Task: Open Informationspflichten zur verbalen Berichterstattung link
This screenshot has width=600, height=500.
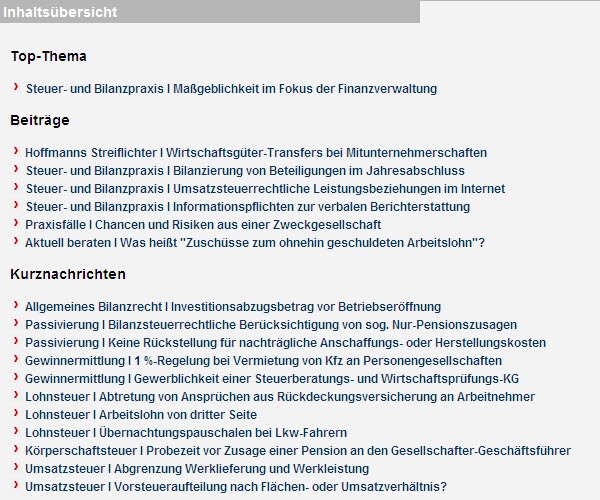Action: (247, 207)
